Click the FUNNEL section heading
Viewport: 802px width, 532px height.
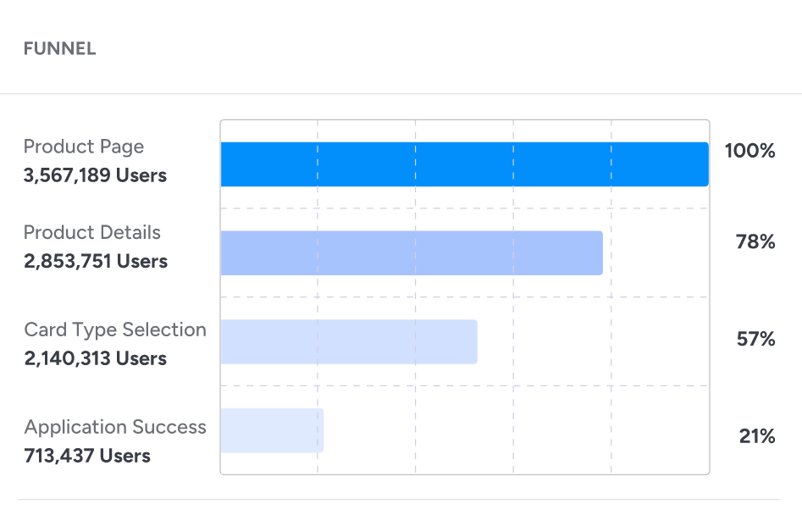pos(59,49)
